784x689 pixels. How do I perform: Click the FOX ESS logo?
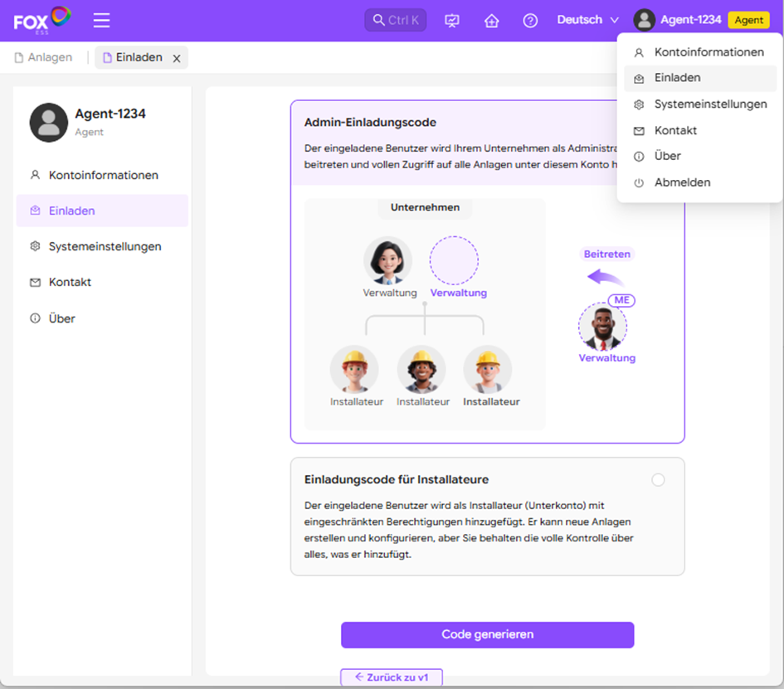click(42, 21)
